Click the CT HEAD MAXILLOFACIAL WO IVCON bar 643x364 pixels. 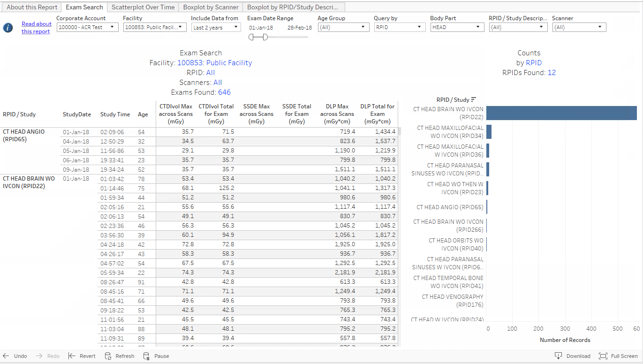click(489, 132)
